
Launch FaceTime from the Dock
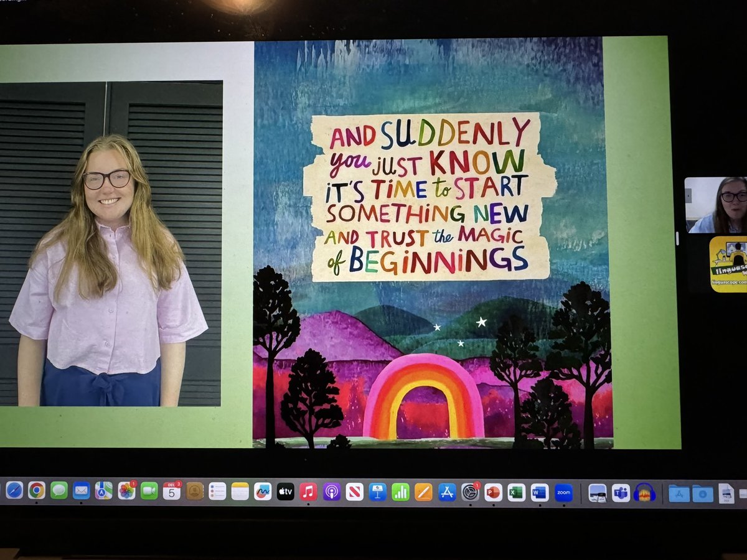(149, 490)
